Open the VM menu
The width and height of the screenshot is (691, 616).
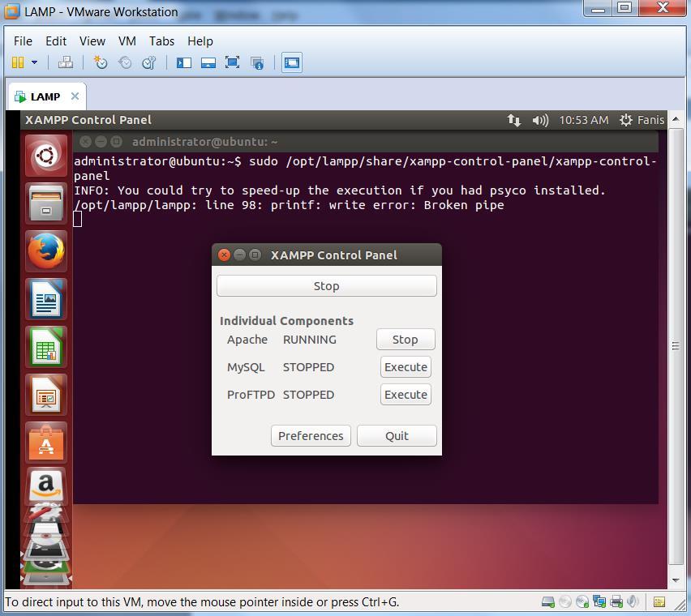point(127,41)
